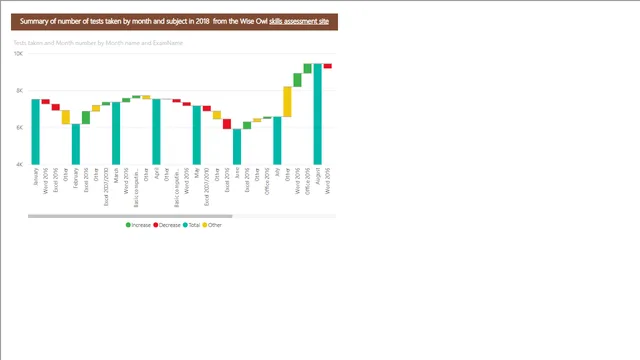Viewport: 640px width, 360px height.
Task: Select the teal February total bar
Action: [x=76, y=144]
